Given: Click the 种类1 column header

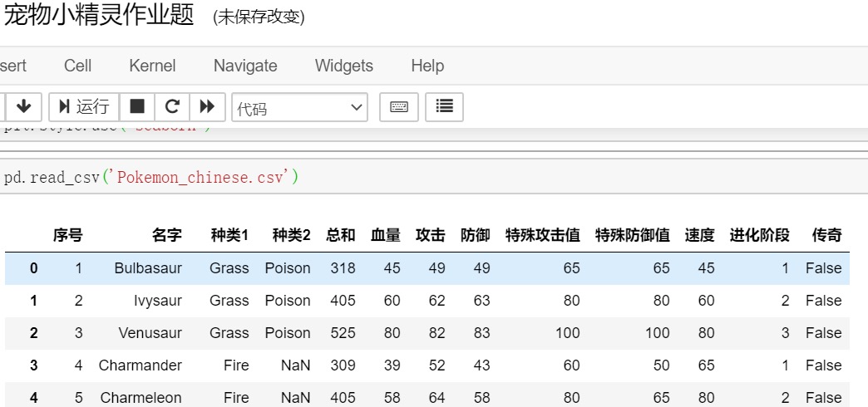Looking at the screenshot, I should point(229,235).
